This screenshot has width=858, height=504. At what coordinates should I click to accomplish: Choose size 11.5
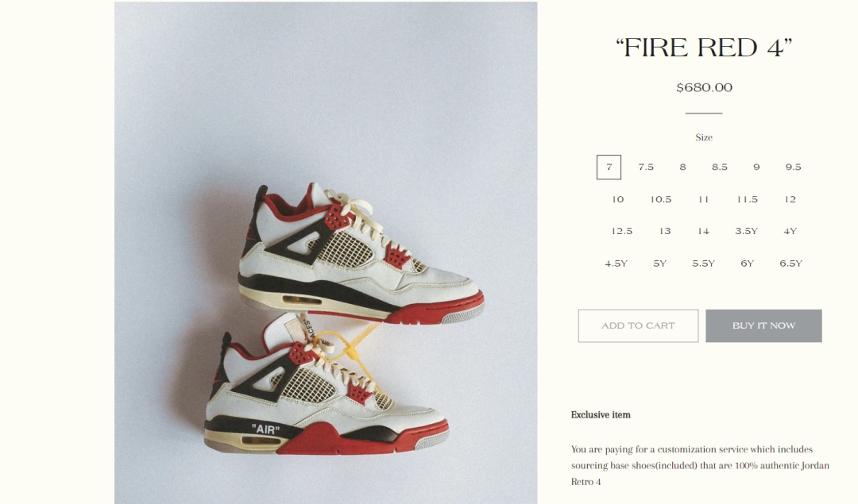point(747,199)
